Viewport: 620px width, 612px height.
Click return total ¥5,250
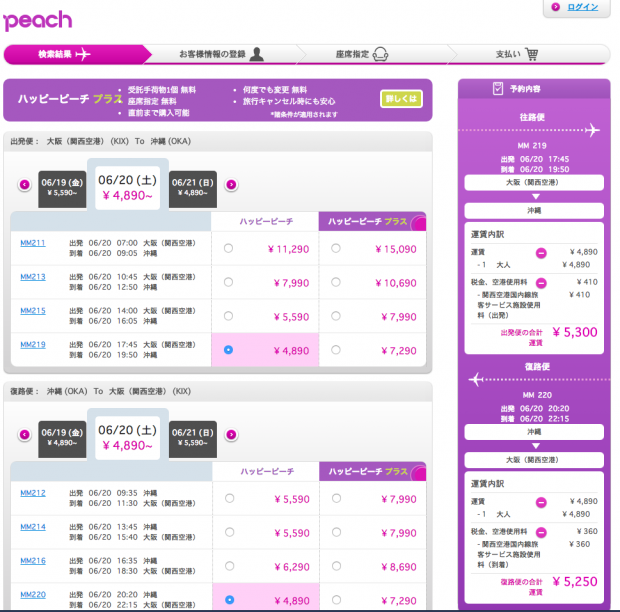coord(575,582)
